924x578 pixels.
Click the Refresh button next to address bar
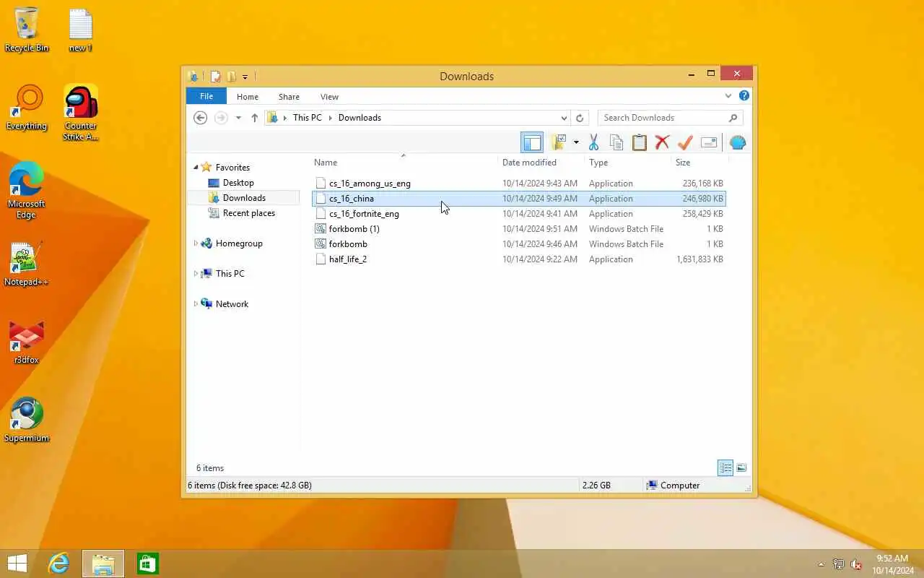pyautogui.click(x=579, y=118)
